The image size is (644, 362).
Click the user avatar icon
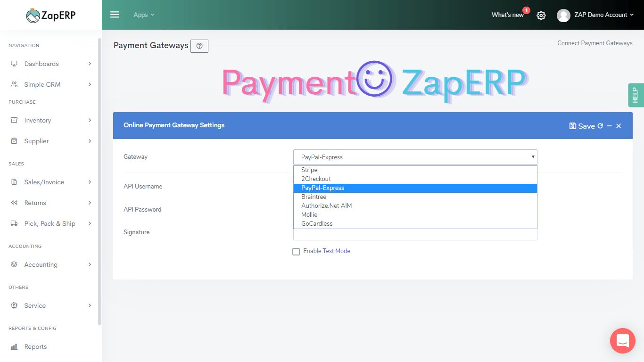tap(563, 15)
